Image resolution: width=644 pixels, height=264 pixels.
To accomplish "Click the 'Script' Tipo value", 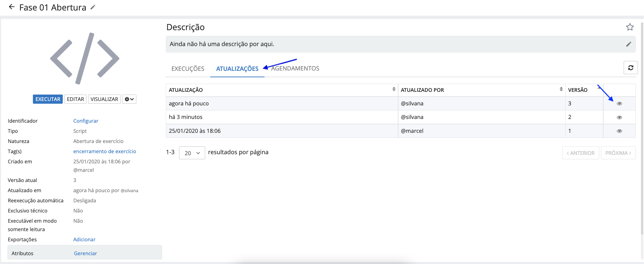I will [80, 131].
